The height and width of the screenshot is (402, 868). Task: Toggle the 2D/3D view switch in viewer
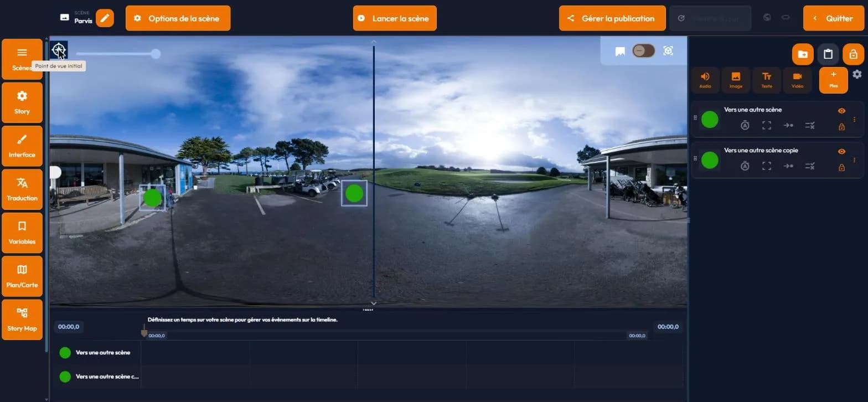(644, 51)
